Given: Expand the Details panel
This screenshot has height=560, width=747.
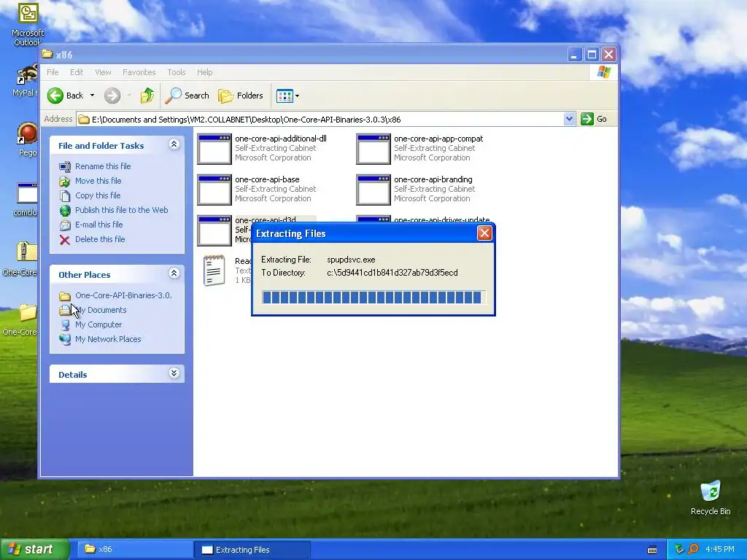Looking at the screenshot, I should pyautogui.click(x=174, y=373).
